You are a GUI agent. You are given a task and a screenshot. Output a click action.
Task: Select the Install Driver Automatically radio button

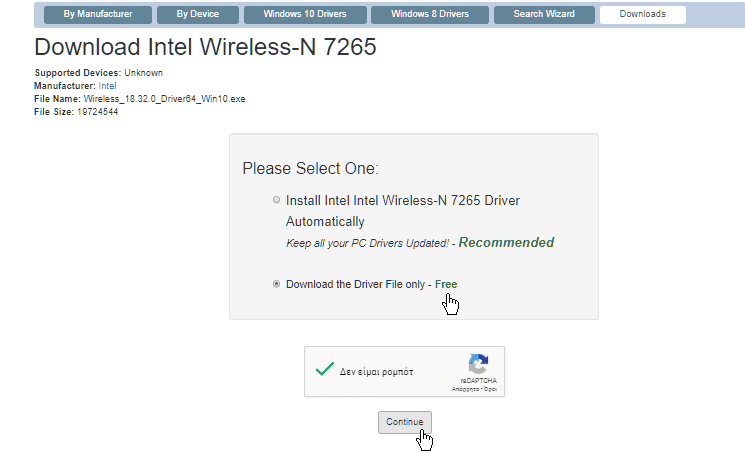point(277,200)
